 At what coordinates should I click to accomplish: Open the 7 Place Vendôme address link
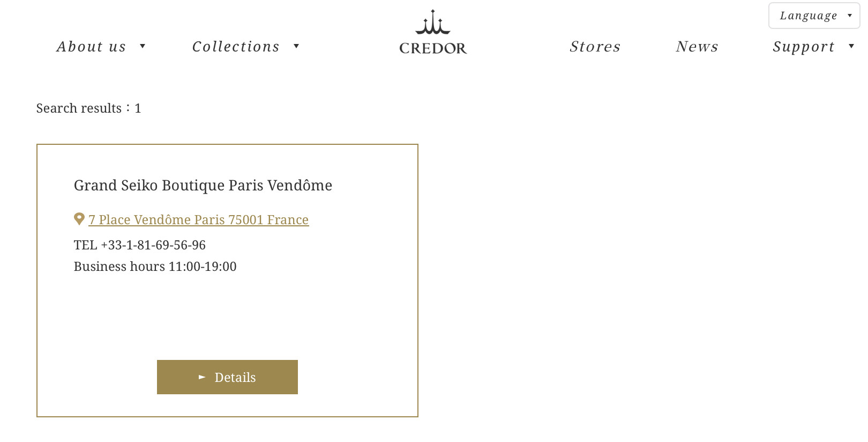point(198,220)
